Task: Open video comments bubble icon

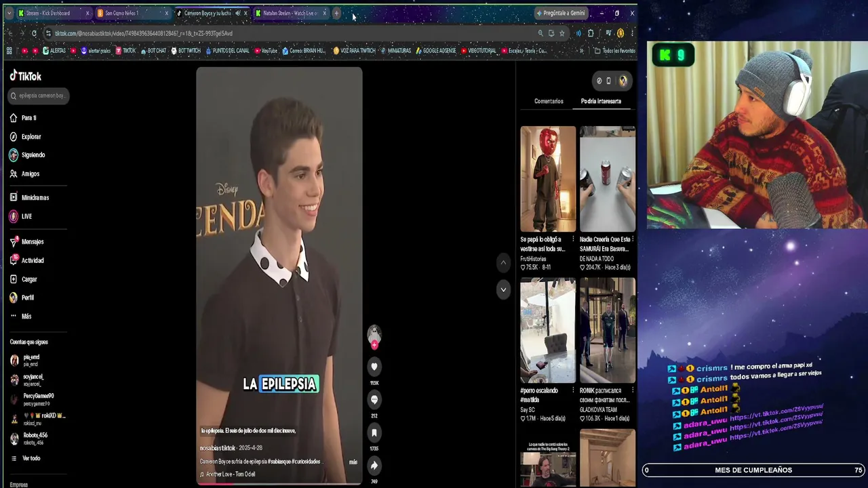Action: coord(374,400)
